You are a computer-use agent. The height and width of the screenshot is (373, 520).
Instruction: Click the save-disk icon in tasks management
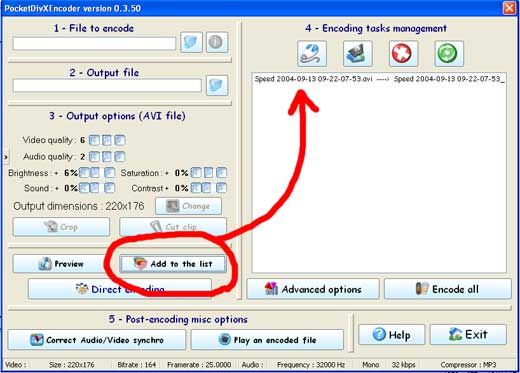click(358, 54)
